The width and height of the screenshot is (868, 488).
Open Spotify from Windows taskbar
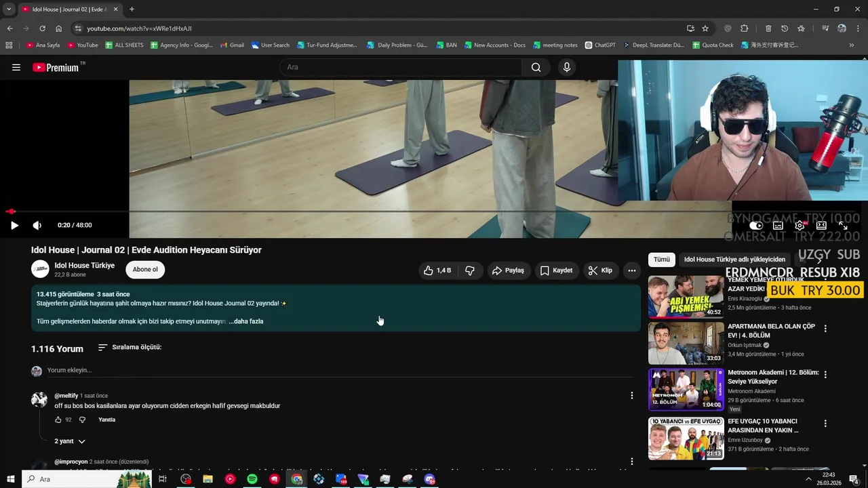tap(252, 479)
